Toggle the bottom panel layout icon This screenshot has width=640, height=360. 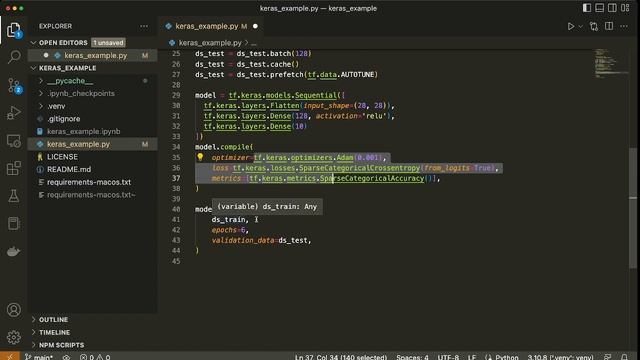pyautogui.click(x=599, y=8)
